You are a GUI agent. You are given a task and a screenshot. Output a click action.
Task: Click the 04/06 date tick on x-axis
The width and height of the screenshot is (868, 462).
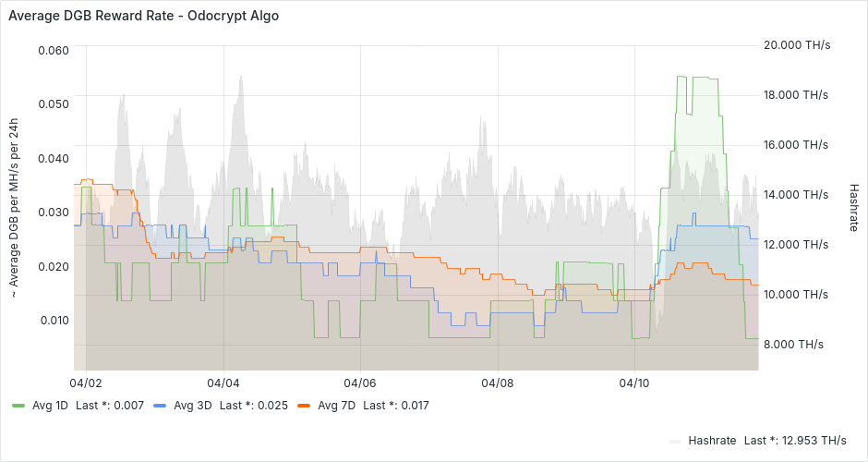360,382
